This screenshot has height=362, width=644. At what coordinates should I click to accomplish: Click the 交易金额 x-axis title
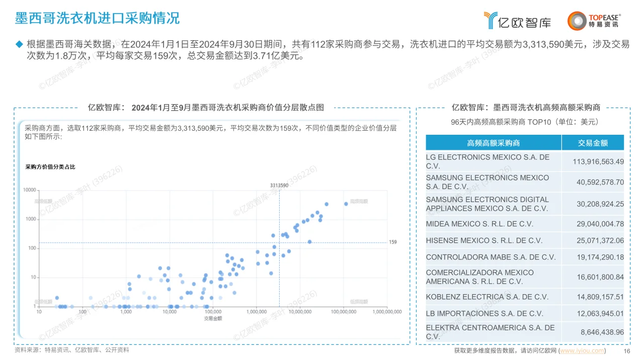(213, 318)
